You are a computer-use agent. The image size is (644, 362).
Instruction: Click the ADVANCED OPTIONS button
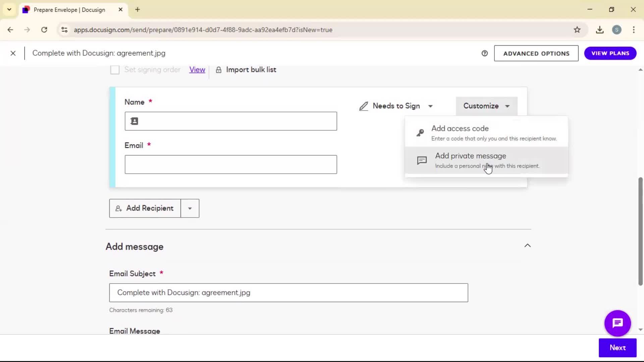click(x=536, y=53)
